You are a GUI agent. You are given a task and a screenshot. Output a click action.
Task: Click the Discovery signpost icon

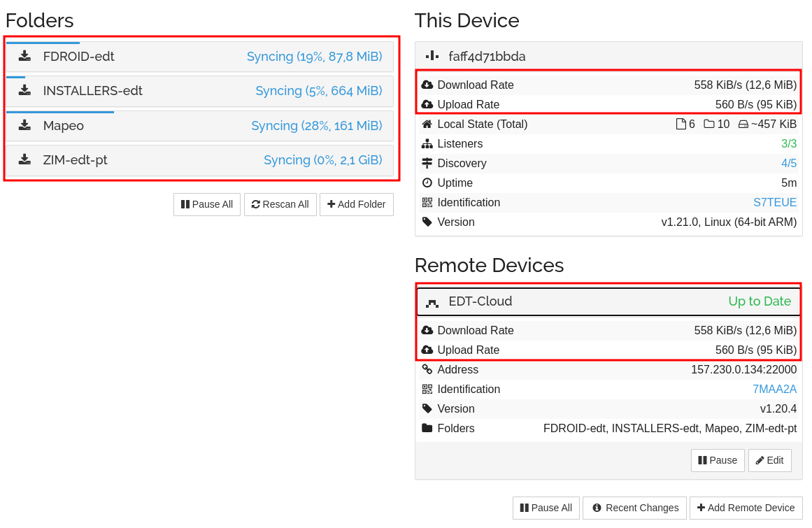[427, 164]
